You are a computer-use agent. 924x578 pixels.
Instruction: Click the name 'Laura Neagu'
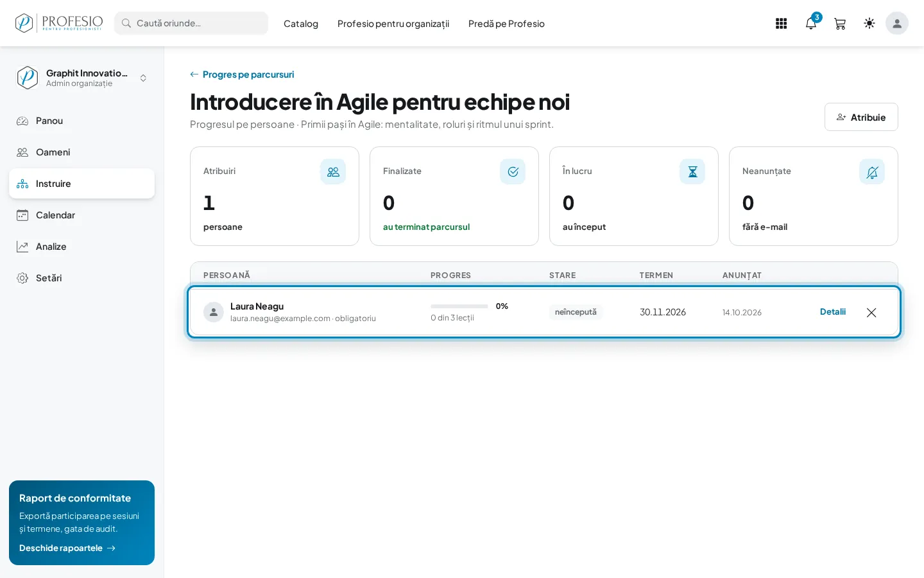[x=257, y=306]
